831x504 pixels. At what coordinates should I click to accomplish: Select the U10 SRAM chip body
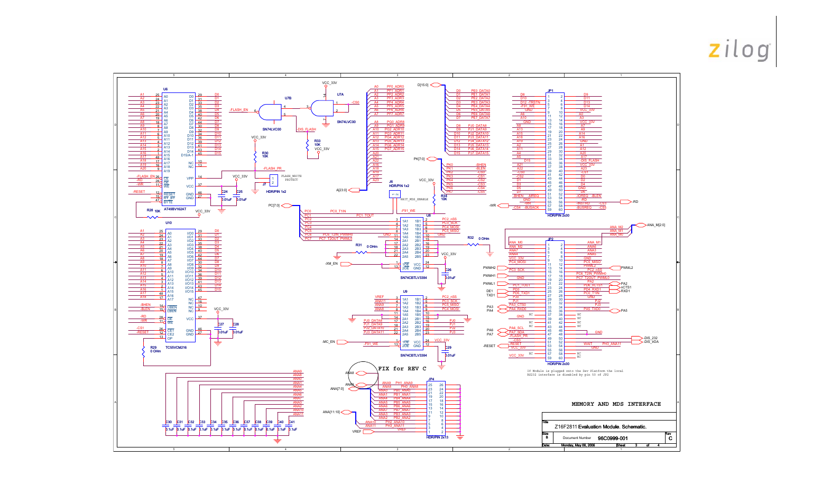[x=180, y=286]
